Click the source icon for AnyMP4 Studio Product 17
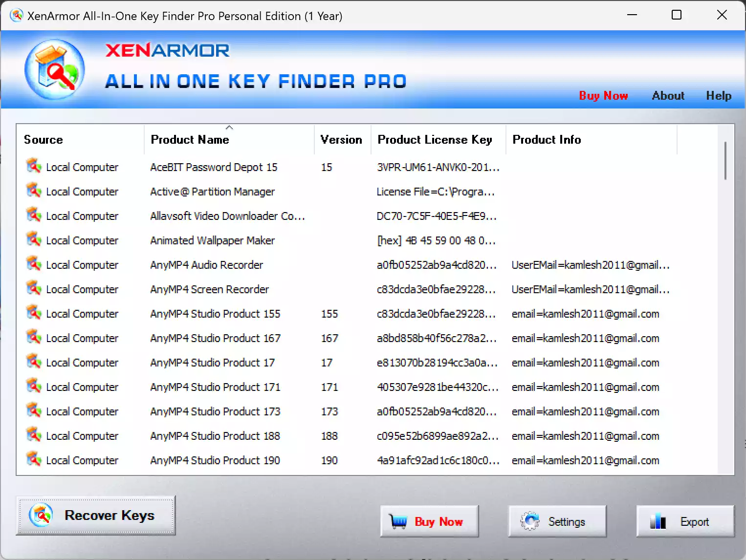This screenshot has height=560, width=746. [x=34, y=362]
